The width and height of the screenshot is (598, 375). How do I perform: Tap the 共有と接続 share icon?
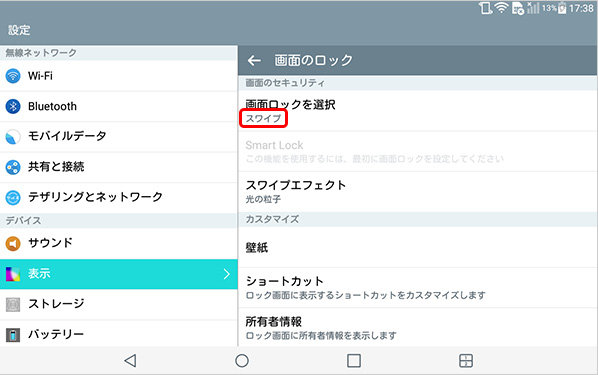coord(13,167)
